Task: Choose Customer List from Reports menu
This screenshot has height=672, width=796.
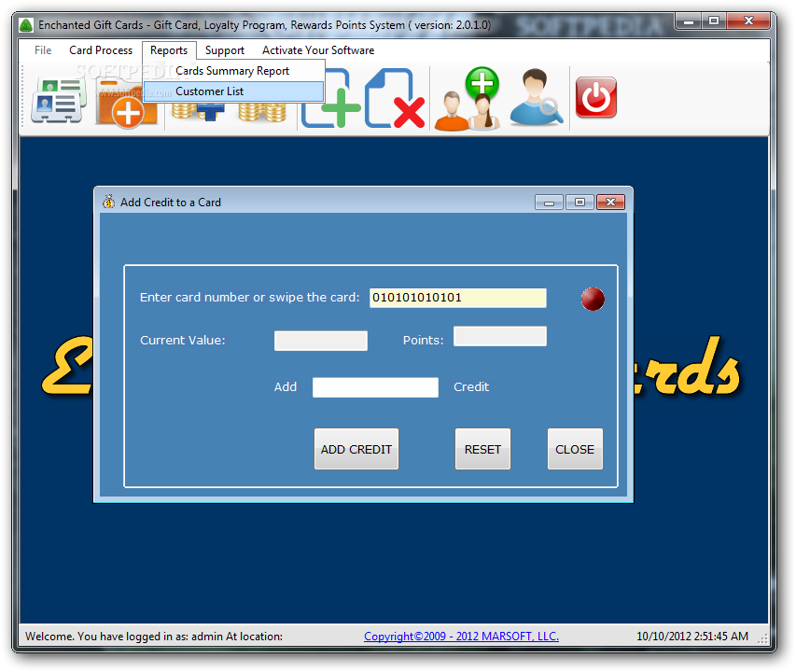Action: [233, 91]
